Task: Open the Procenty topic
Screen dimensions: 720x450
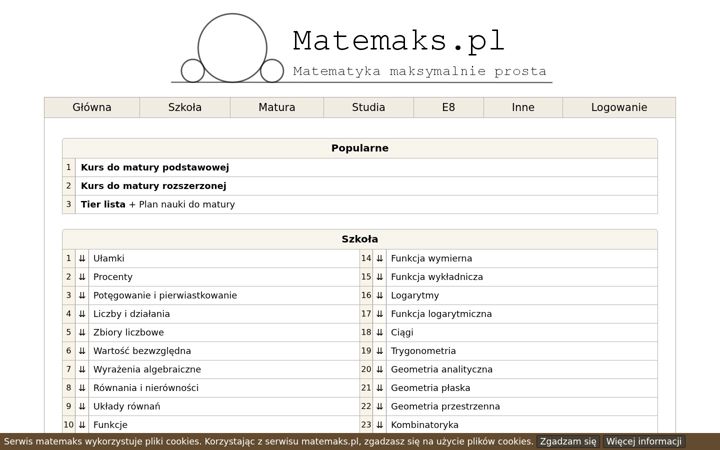Action: coord(112,277)
